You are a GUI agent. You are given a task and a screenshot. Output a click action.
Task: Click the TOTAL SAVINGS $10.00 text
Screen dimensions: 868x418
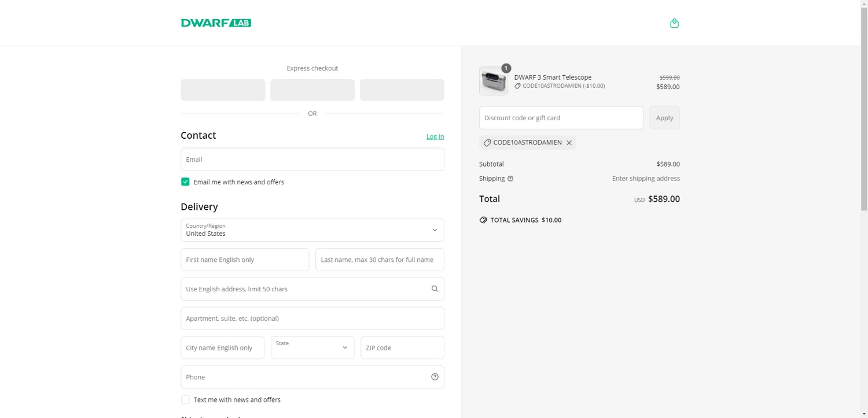coord(525,220)
